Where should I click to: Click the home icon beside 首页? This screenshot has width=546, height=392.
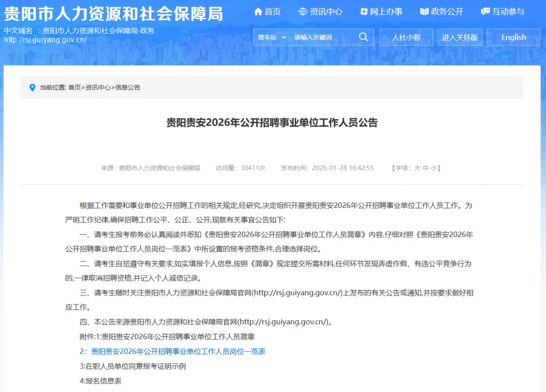[x=258, y=12]
